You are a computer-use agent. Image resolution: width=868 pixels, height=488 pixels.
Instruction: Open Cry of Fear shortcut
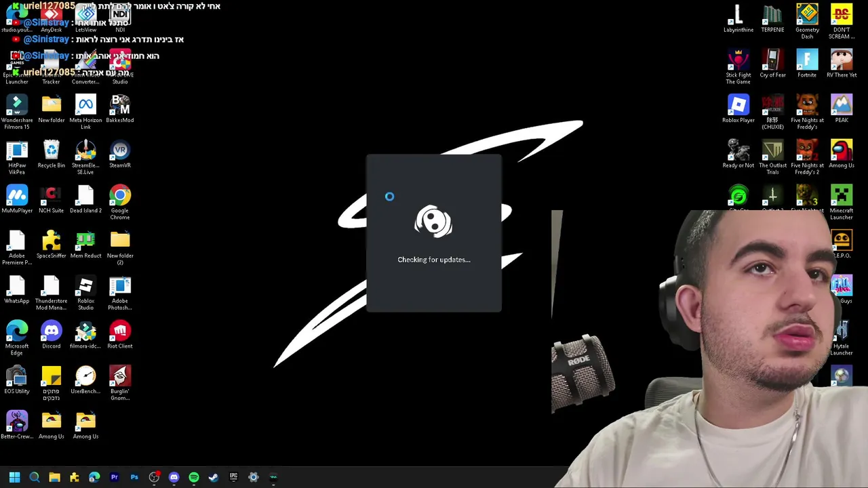(x=772, y=64)
